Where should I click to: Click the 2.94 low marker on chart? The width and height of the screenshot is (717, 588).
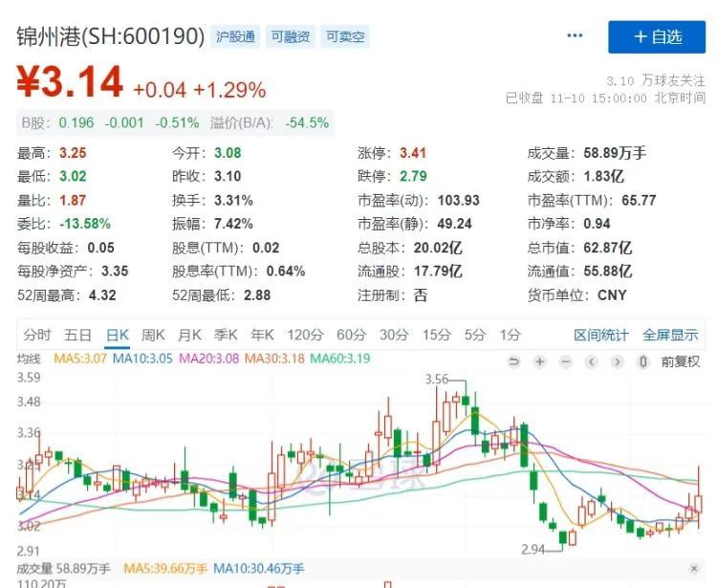click(533, 549)
